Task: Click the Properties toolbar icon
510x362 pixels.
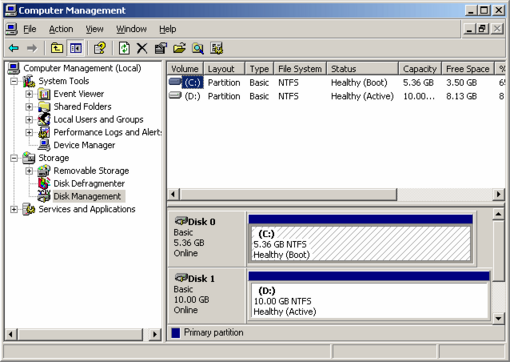Action: click(161, 49)
